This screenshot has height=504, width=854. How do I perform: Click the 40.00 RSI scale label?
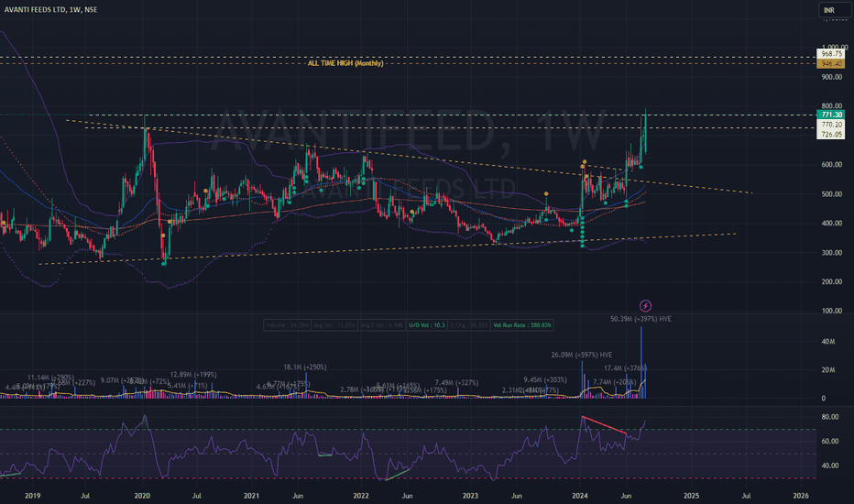click(829, 466)
